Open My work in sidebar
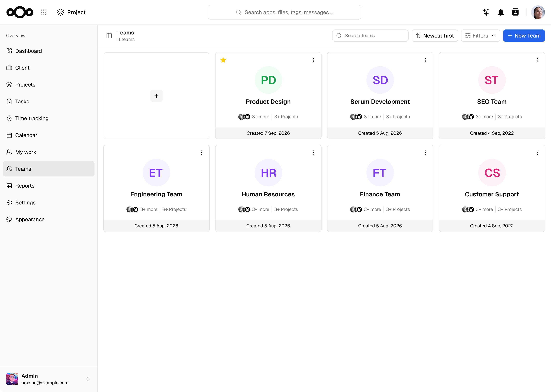Viewport: 551px width, 392px height. pyautogui.click(x=49, y=152)
